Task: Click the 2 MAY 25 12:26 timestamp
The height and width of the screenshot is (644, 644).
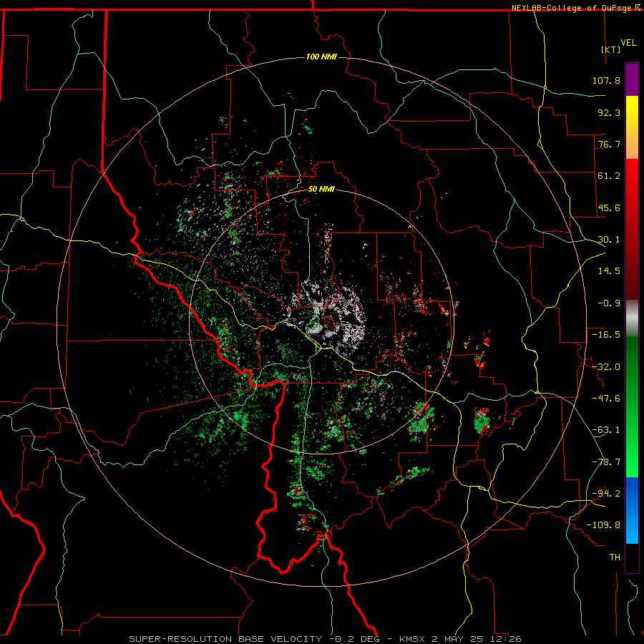Action: pos(477,639)
